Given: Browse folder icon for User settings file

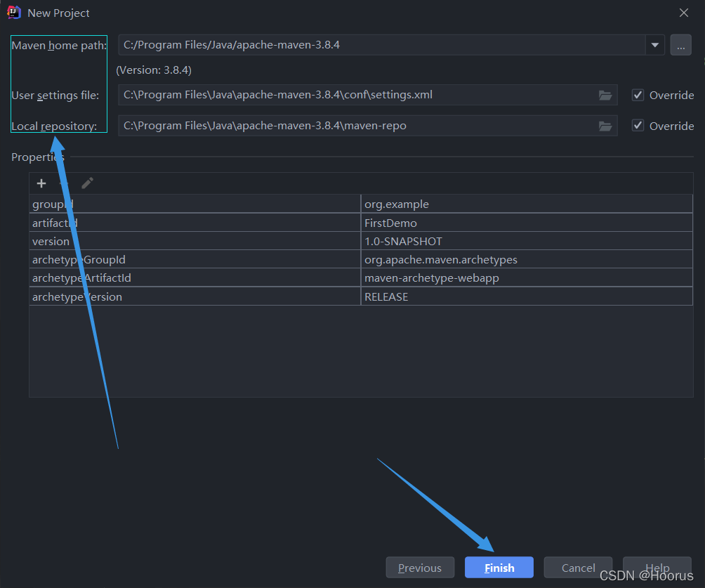Looking at the screenshot, I should 605,96.
